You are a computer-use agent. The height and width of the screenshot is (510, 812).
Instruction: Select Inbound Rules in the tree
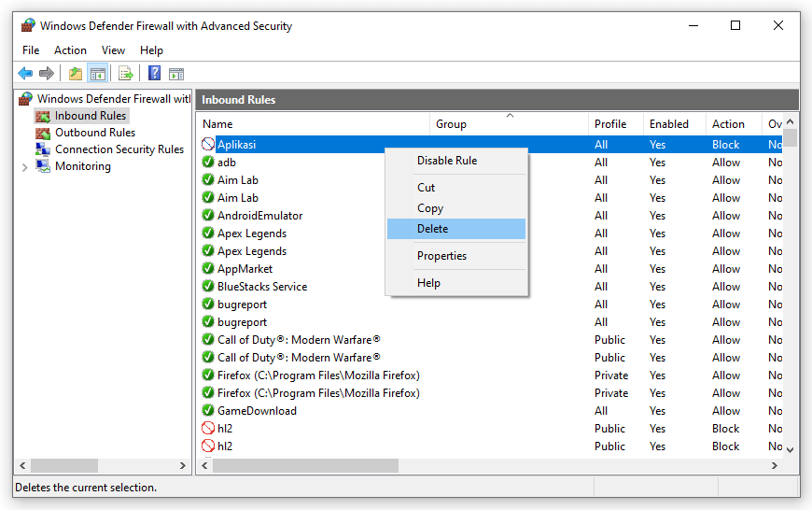[x=91, y=116]
